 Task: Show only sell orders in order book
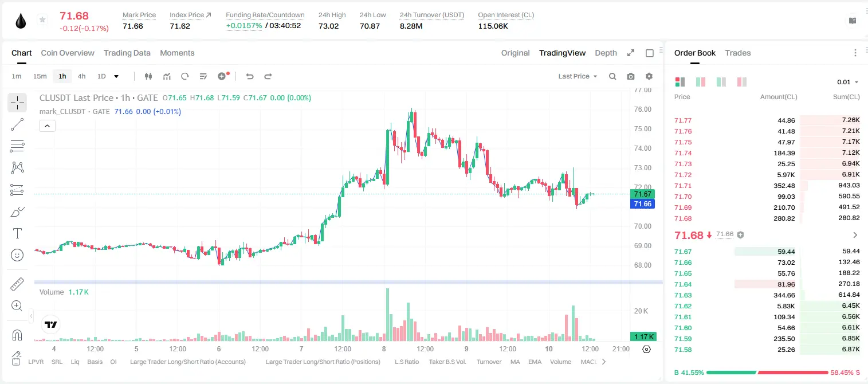tap(742, 82)
